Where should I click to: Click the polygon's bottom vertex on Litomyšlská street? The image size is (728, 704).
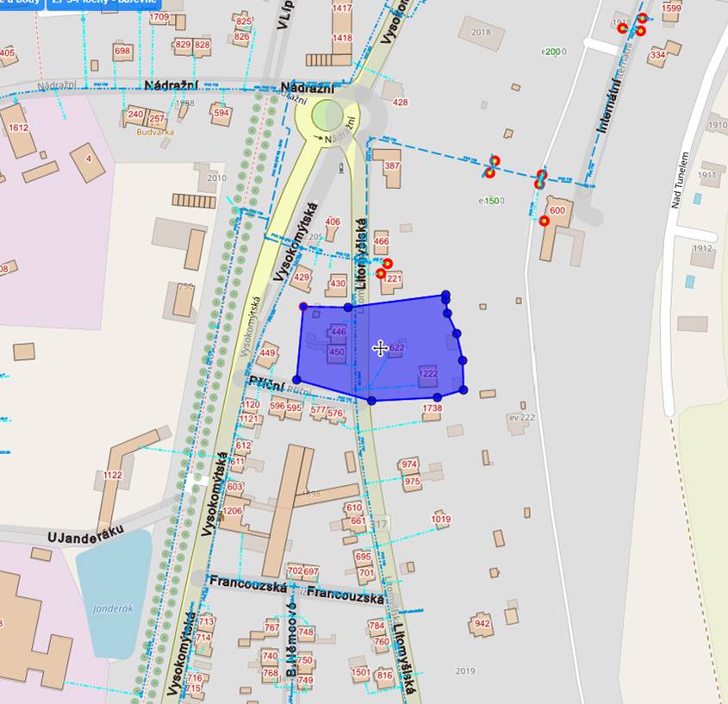click(371, 400)
